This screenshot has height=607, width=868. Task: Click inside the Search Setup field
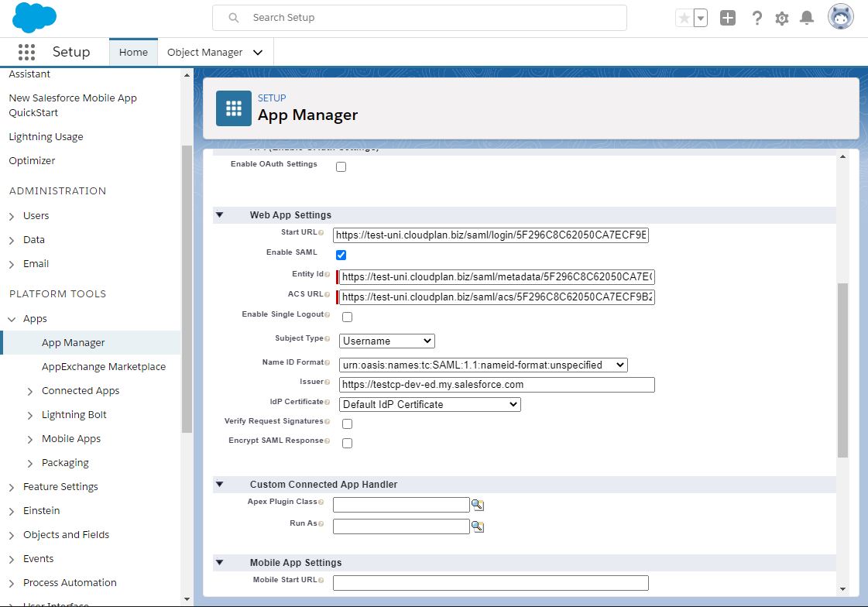click(420, 17)
